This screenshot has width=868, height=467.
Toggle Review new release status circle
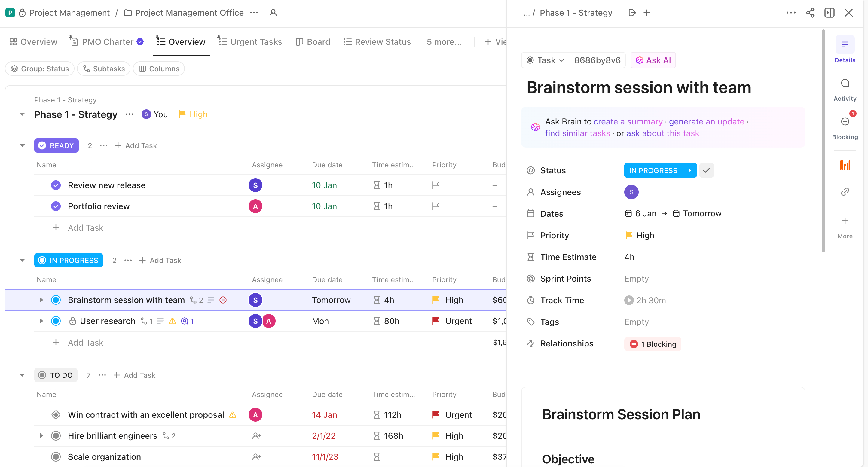[x=56, y=185]
